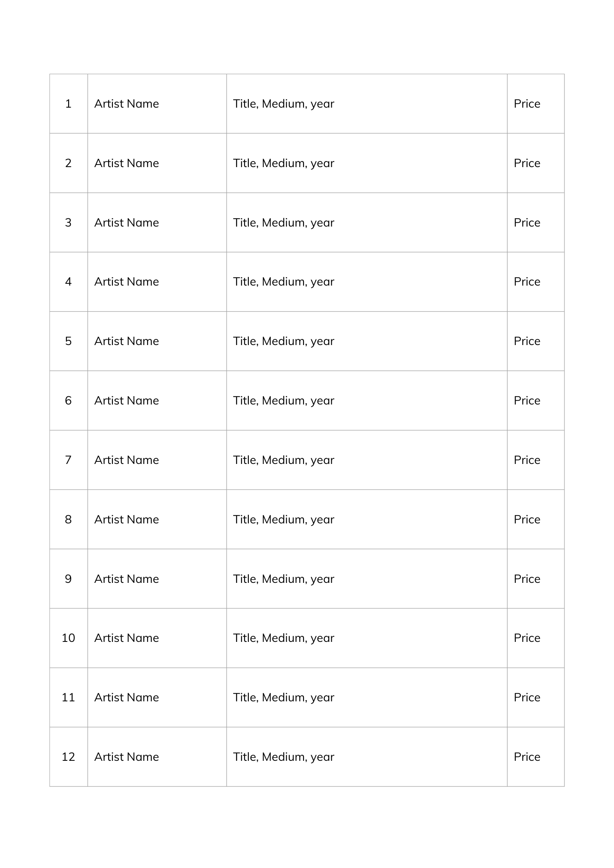This screenshot has width=614, height=868.
Task: Click the Artist Name cell in row 8
Action: point(157,519)
